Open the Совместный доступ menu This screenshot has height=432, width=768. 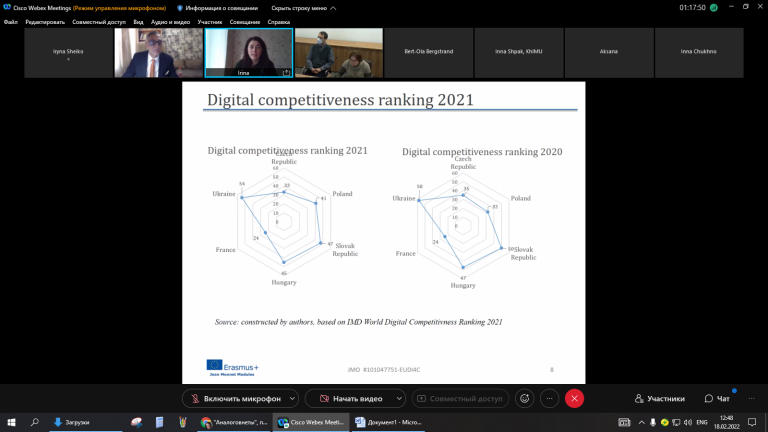(99, 22)
